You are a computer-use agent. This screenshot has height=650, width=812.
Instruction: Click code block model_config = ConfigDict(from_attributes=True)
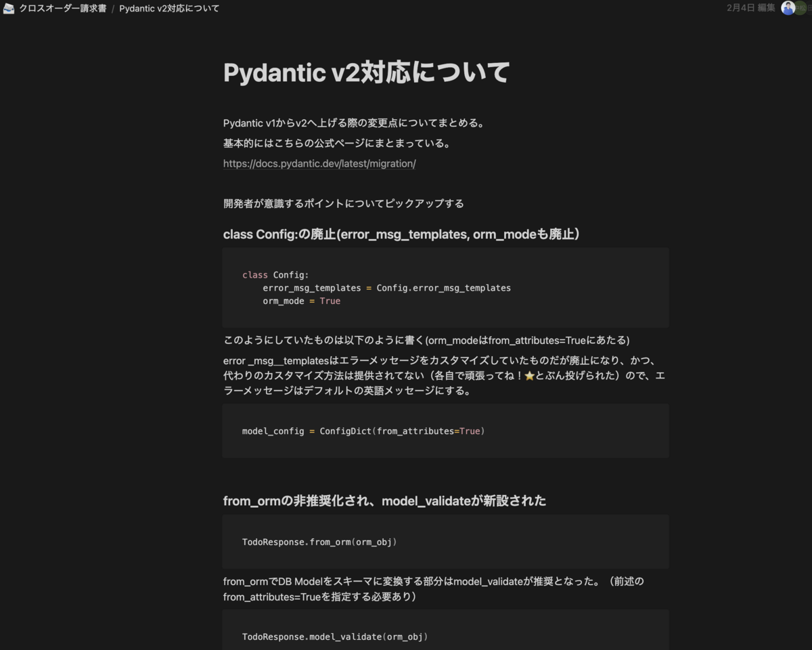point(445,431)
